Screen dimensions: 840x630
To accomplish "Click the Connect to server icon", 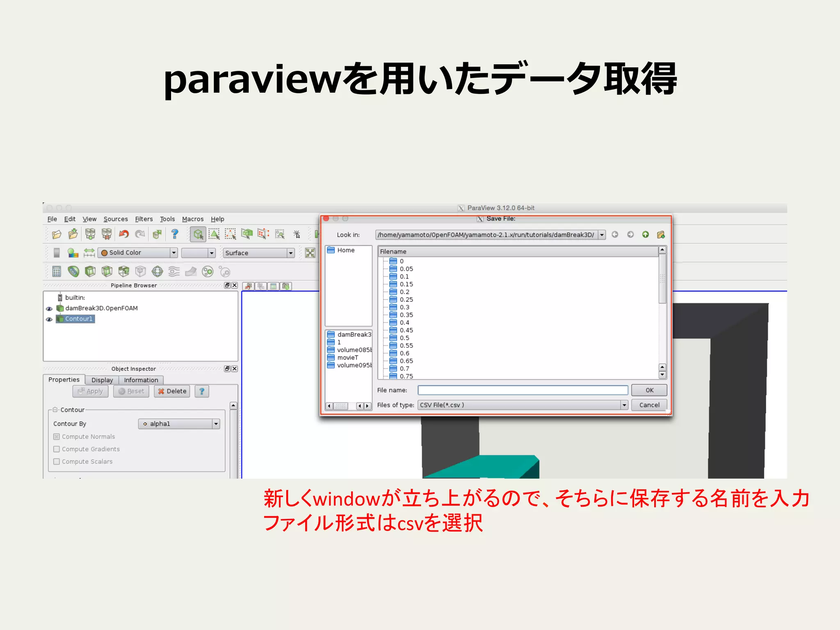I will (x=90, y=234).
